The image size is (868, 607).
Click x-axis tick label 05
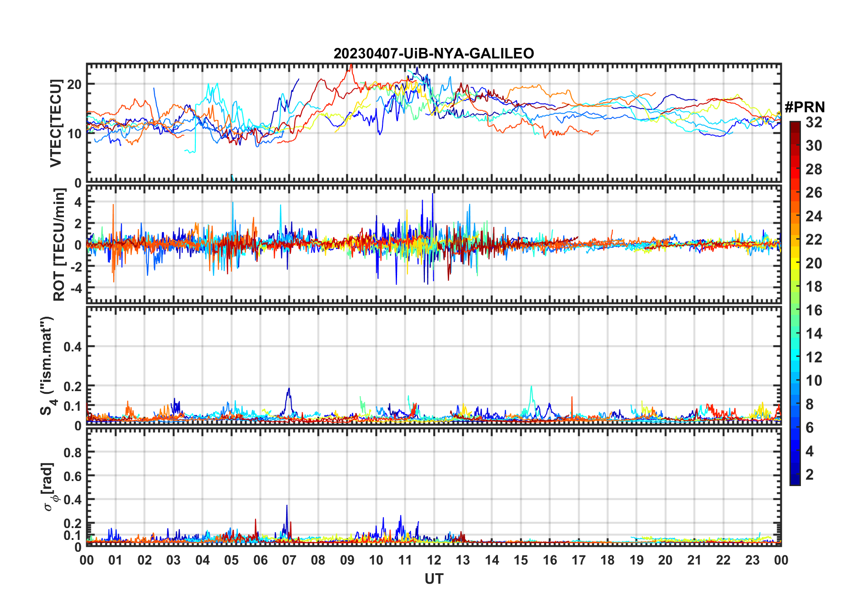tap(231, 560)
